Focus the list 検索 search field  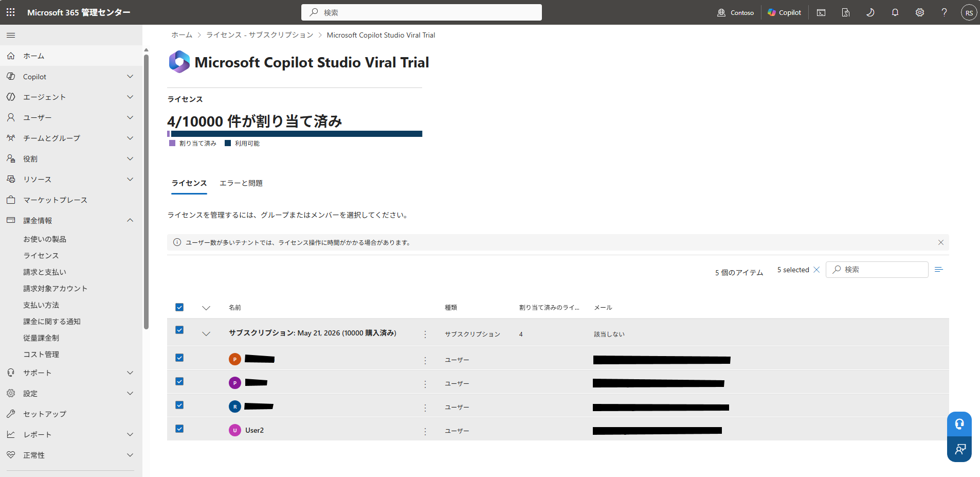877,270
